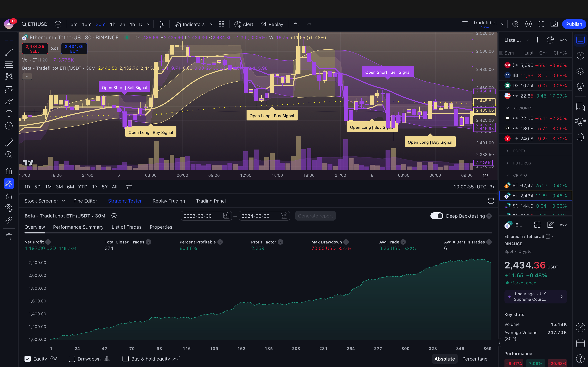Open the Text annotation tool
The height and width of the screenshot is (367, 588).
[x=9, y=114]
